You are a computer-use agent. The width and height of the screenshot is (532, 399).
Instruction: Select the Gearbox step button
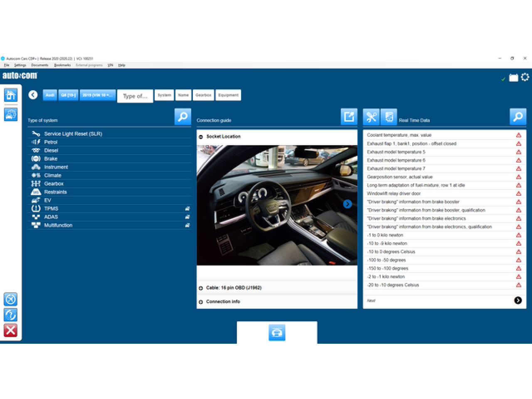pyautogui.click(x=203, y=95)
